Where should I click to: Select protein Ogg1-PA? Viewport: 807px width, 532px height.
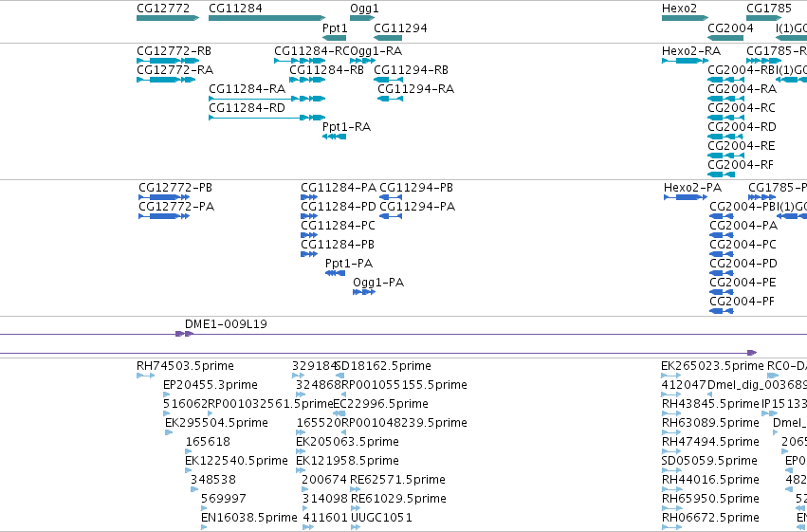tap(364, 292)
